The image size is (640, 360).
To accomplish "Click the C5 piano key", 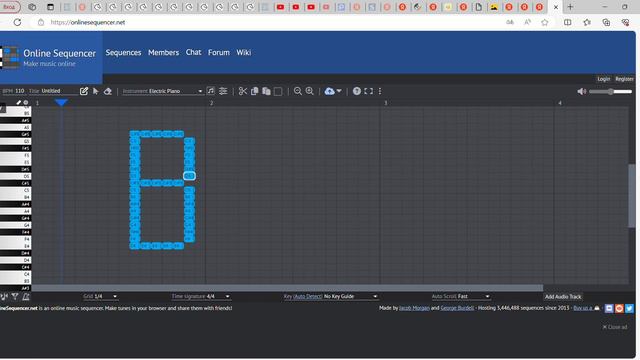I will 16,190.
